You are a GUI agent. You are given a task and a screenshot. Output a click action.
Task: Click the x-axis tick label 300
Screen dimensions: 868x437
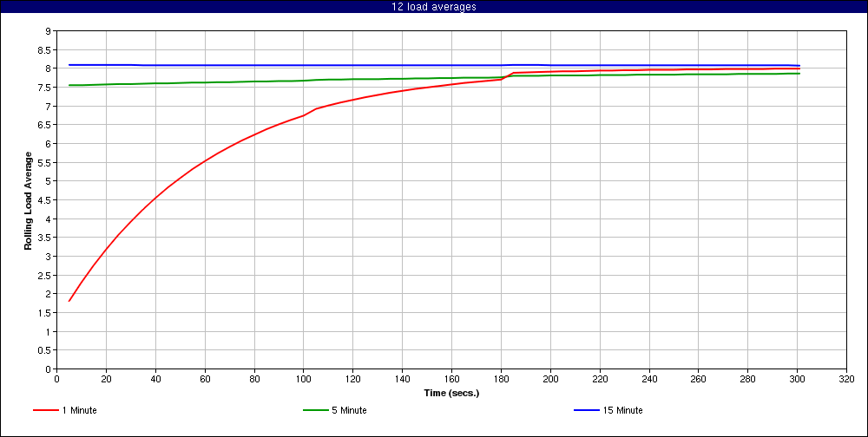click(797, 379)
